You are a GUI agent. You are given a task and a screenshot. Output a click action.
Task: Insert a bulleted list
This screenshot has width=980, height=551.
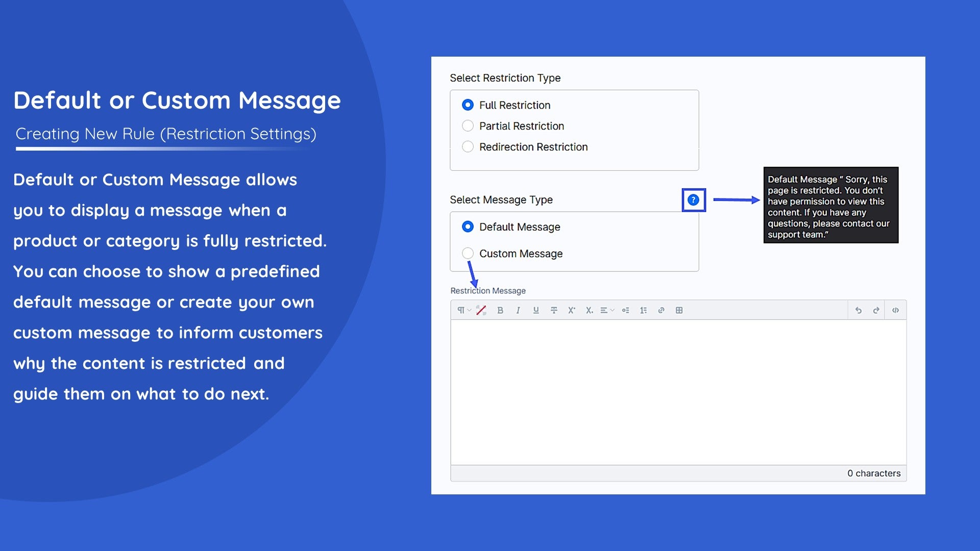pos(625,310)
